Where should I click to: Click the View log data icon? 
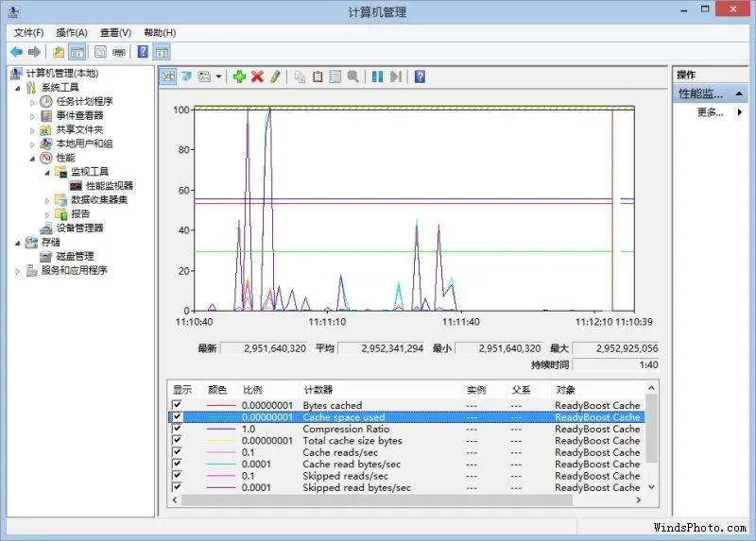click(x=186, y=76)
